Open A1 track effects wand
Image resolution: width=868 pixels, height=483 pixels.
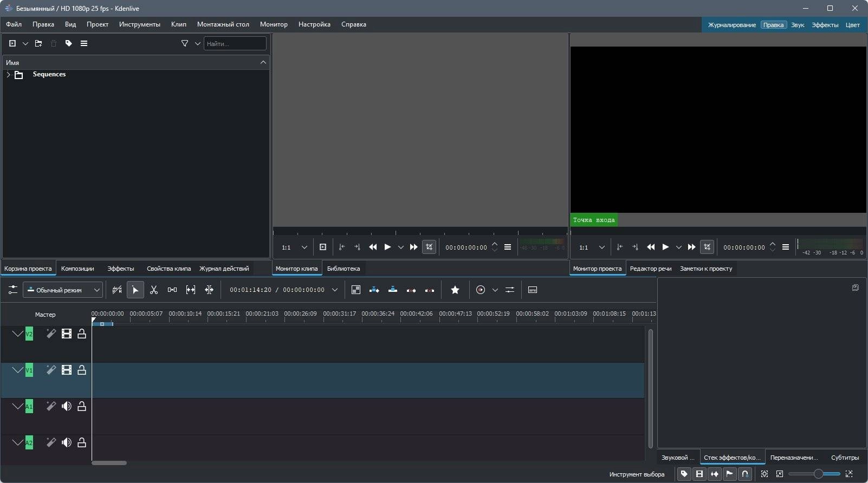pyautogui.click(x=51, y=406)
